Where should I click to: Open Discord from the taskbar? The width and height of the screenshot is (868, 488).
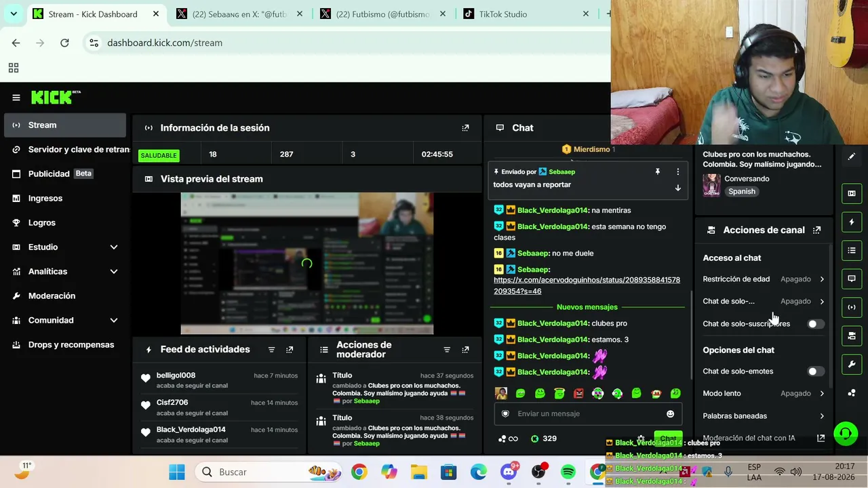click(x=509, y=472)
